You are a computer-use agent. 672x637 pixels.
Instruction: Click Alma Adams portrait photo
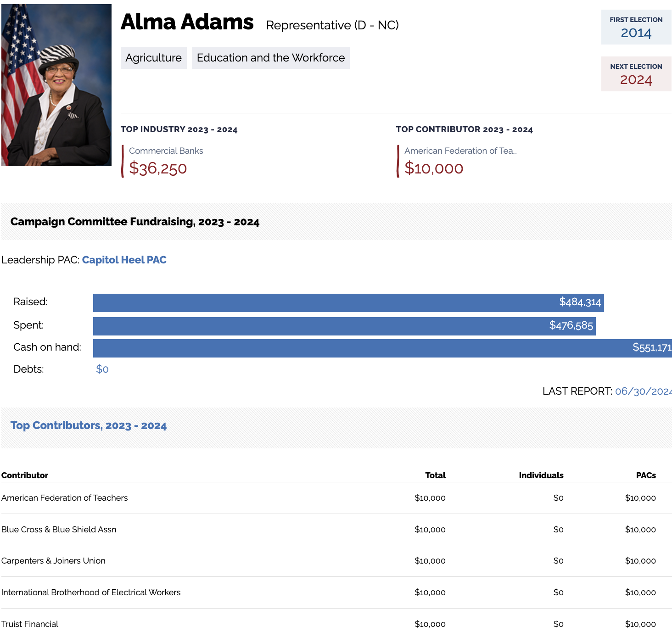coord(56,85)
